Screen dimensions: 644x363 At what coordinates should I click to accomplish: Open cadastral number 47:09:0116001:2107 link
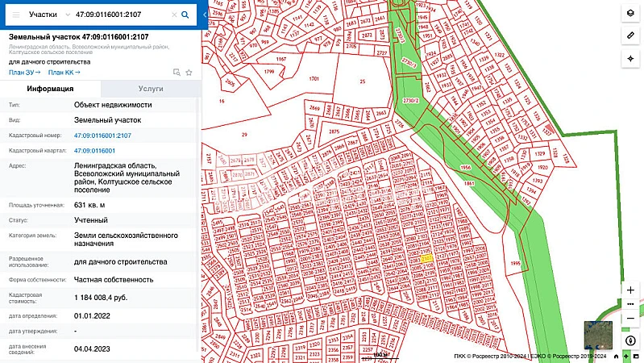click(102, 136)
